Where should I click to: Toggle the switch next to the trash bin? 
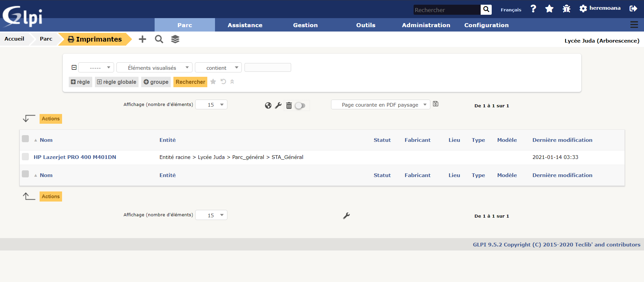300,106
